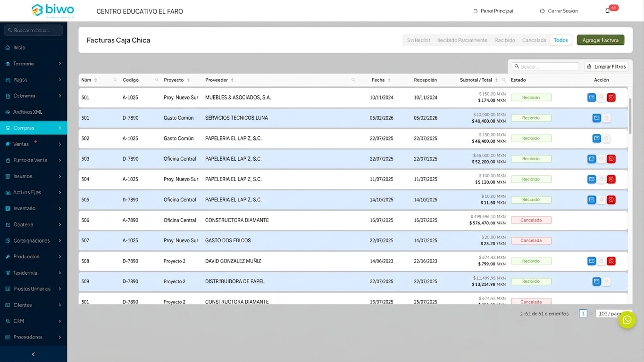Open the Compras sidebar module
The image size is (644, 362).
point(33,128)
